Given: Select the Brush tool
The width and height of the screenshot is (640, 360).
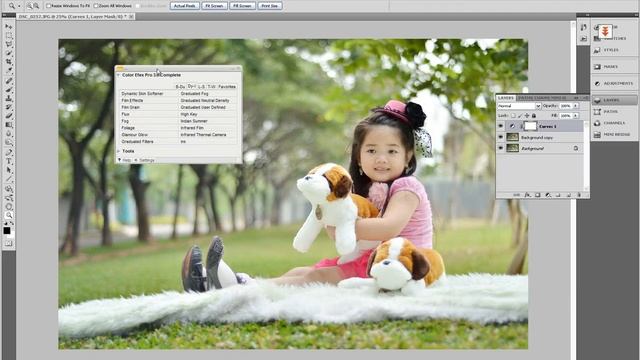Looking at the screenshot, I should click(x=9, y=89).
